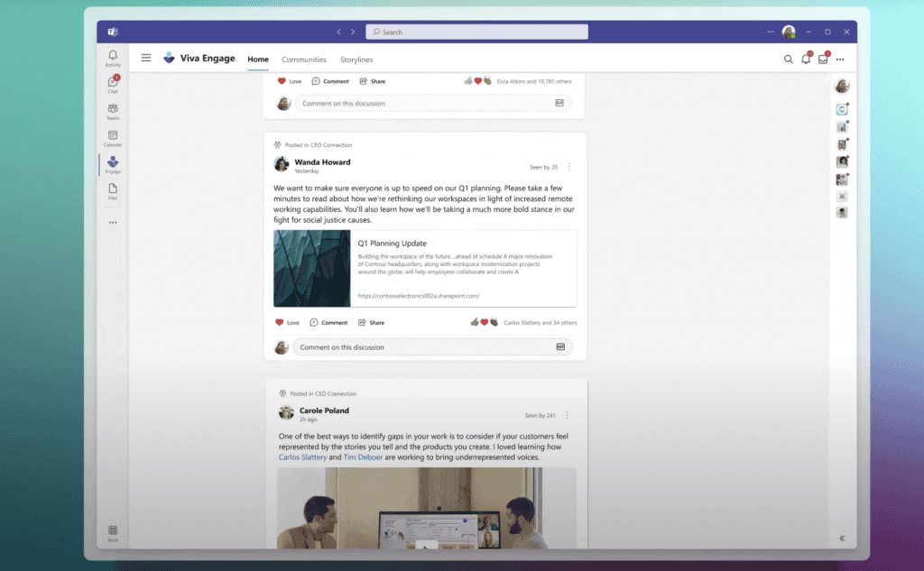
Task: Collapse right rail with double chevron
Action: coord(842,538)
